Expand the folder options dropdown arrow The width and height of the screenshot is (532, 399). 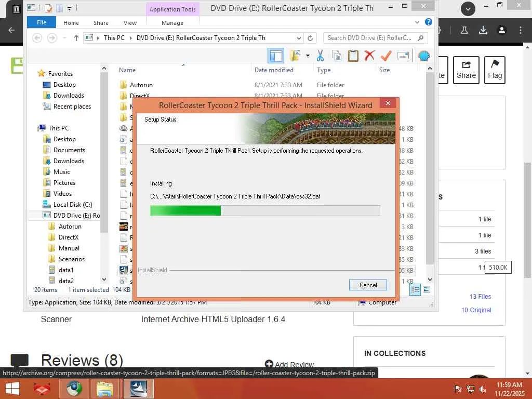(308, 55)
